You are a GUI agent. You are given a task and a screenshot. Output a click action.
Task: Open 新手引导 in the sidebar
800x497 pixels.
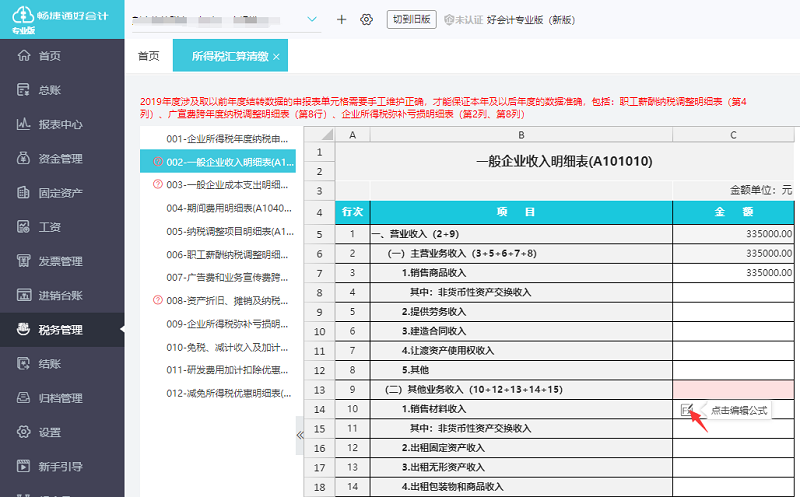coord(59,465)
